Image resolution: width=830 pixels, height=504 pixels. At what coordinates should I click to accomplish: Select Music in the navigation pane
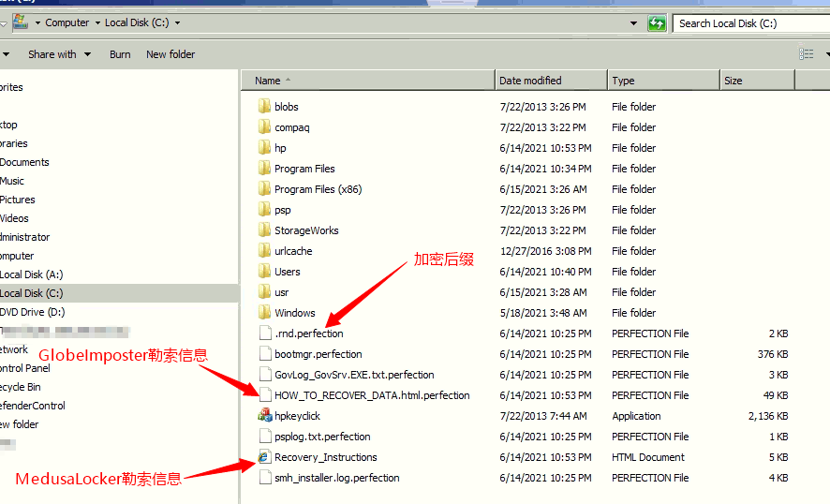[x=12, y=181]
